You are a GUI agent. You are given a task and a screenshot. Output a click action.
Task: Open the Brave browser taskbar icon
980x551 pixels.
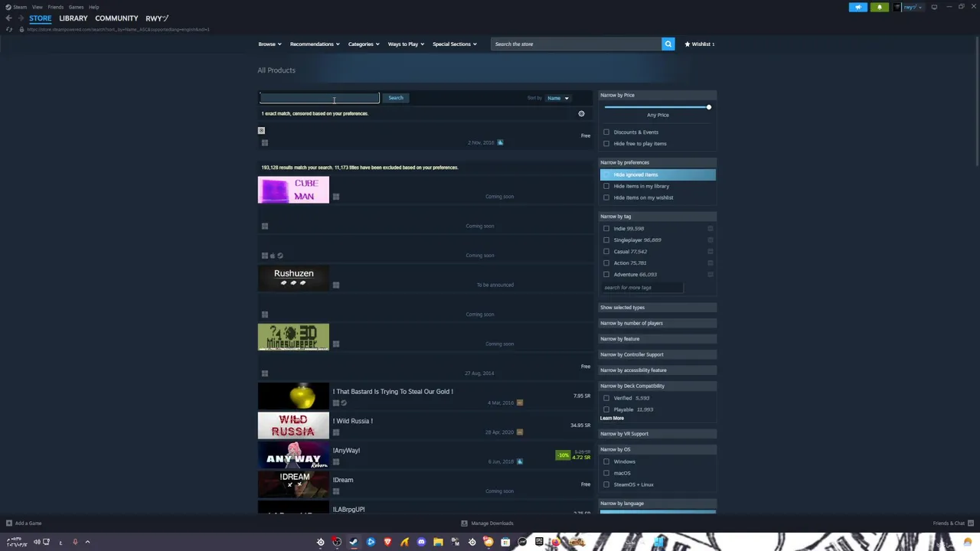tap(387, 542)
